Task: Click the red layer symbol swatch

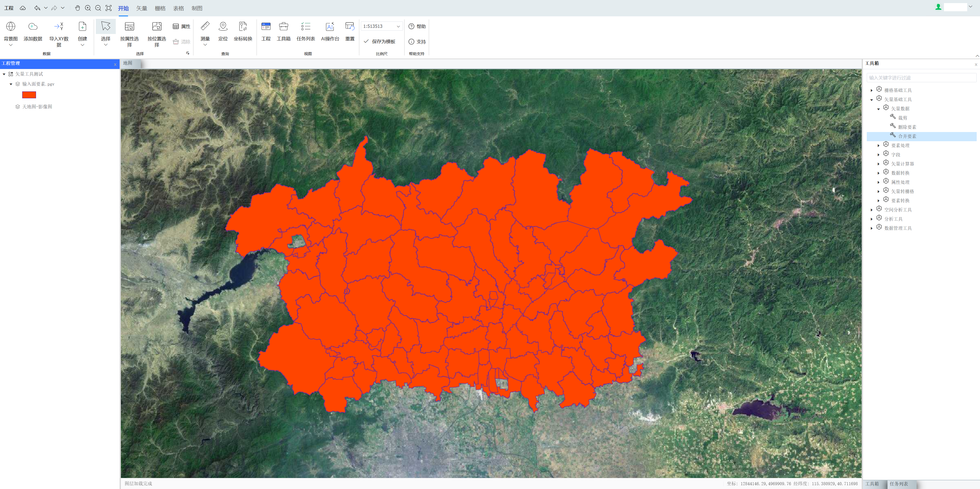Action: click(x=29, y=95)
